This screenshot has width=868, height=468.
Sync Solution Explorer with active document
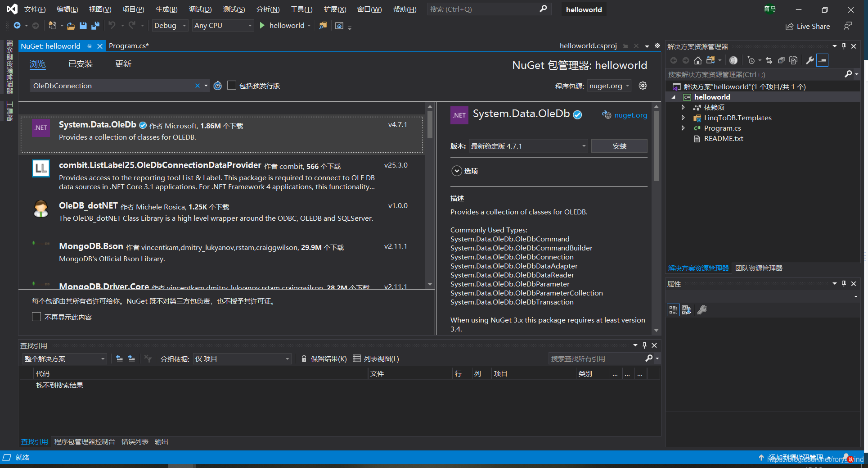tap(769, 60)
